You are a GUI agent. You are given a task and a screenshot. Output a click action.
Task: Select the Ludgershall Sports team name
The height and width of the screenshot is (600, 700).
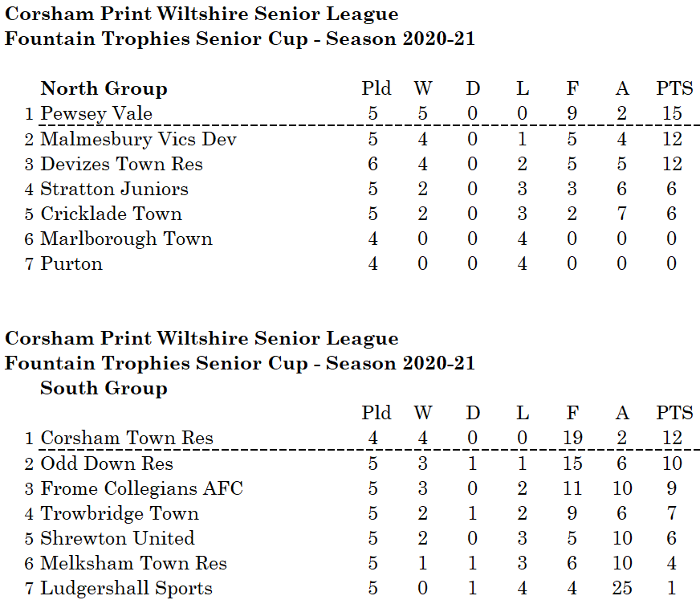[x=126, y=588]
